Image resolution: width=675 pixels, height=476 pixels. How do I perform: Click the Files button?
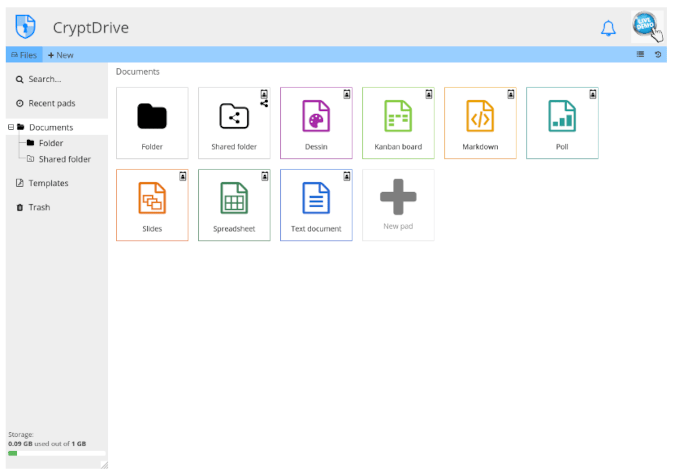pyautogui.click(x=24, y=55)
